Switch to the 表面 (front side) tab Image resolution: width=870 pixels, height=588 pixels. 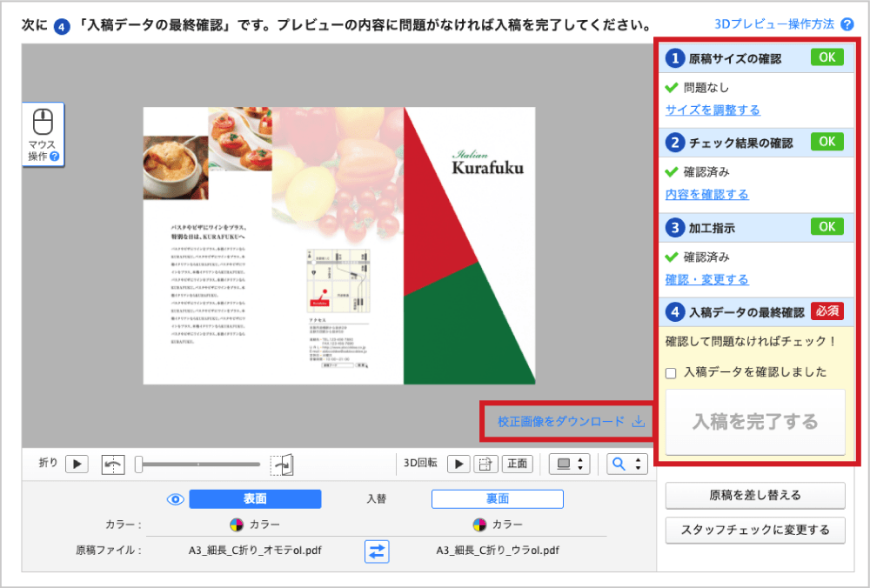pos(255,499)
